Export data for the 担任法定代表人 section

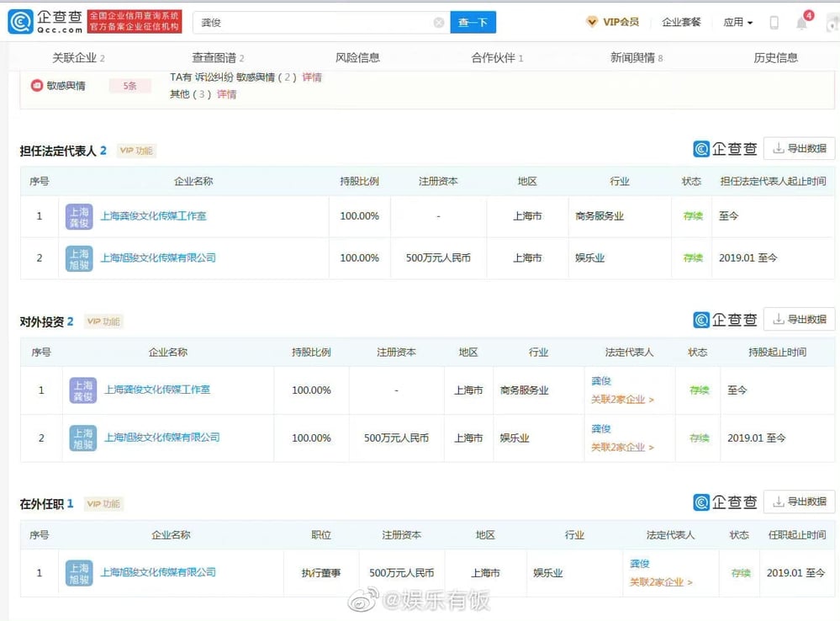[800, 149]
